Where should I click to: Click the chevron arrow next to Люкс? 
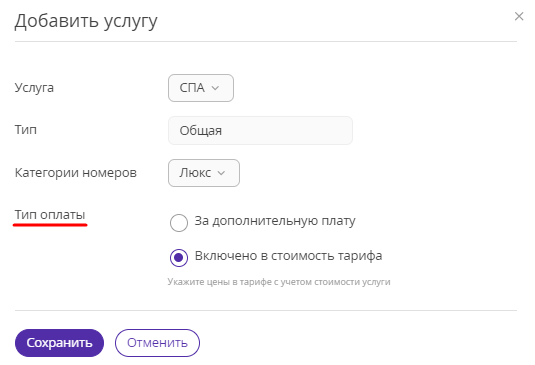click(x=221, y=173)
